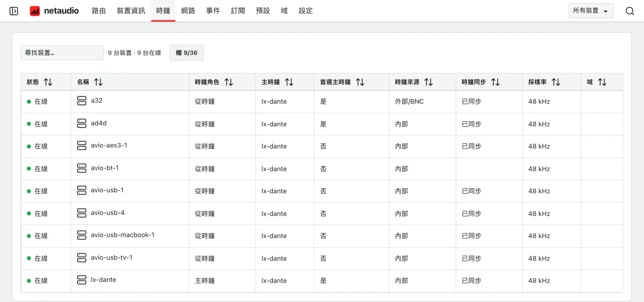Open the 預設 tab
Viewport: 644px width, 302px height.
point(263,11)
